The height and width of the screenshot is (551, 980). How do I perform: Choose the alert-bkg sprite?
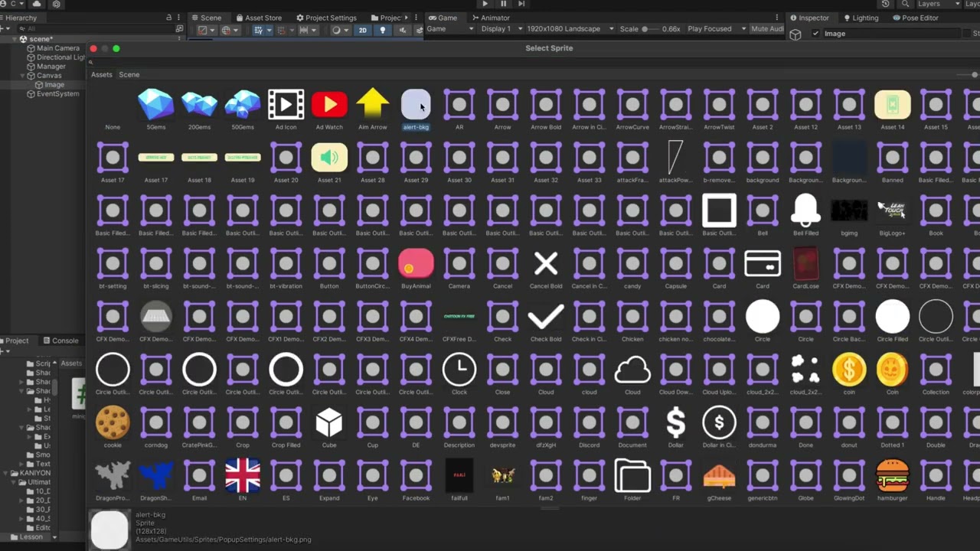(416, 104)
